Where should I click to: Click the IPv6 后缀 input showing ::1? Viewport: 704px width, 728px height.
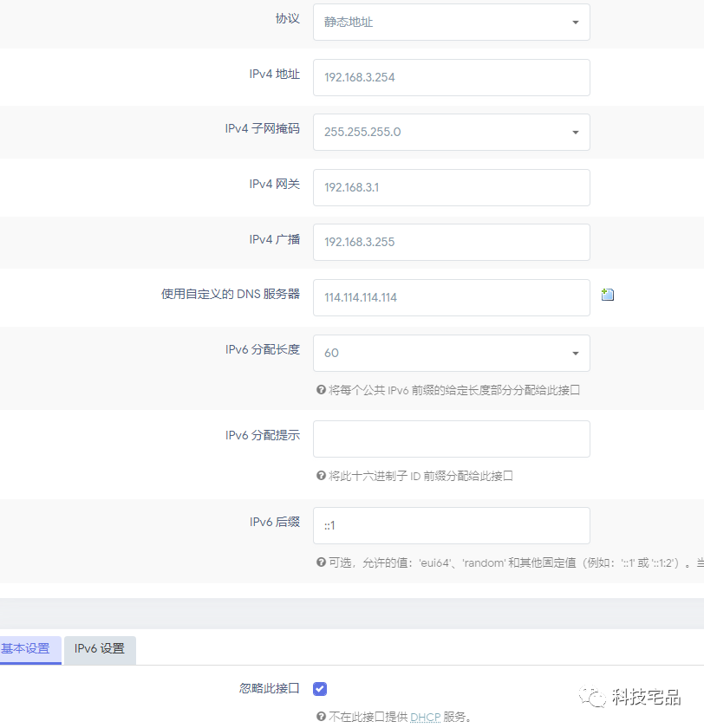[x=451, y=525]
